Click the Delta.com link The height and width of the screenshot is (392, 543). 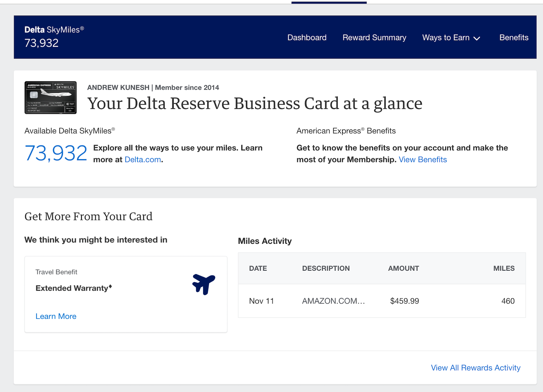[143, 159]
